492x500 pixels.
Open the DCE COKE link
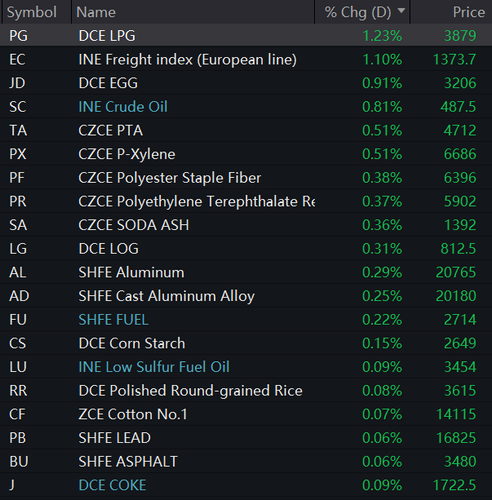112,485
